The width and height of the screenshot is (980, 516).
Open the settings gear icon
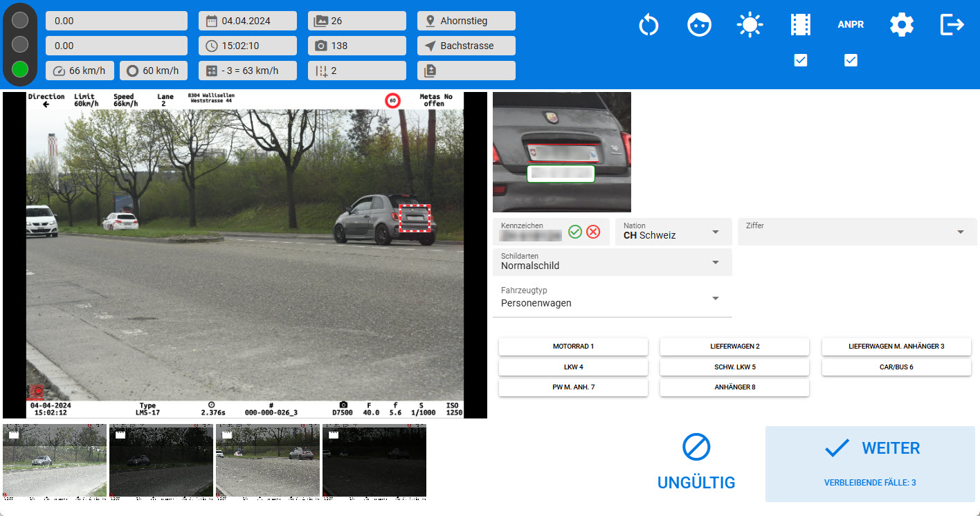tap(901, 25)
